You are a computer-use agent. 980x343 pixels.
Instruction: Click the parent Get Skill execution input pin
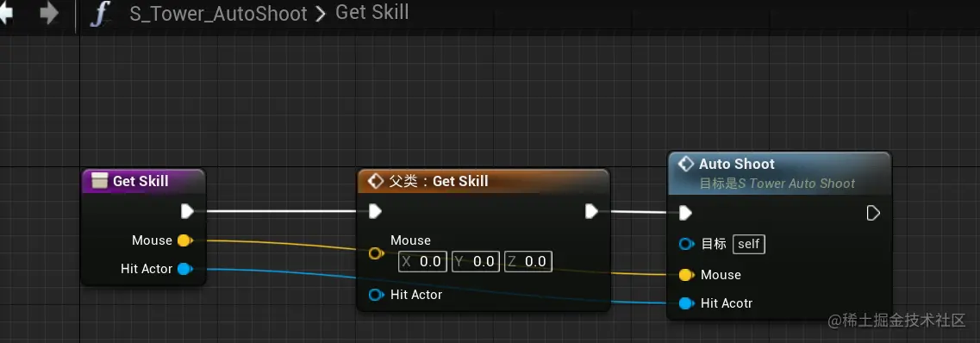(375, 211)
